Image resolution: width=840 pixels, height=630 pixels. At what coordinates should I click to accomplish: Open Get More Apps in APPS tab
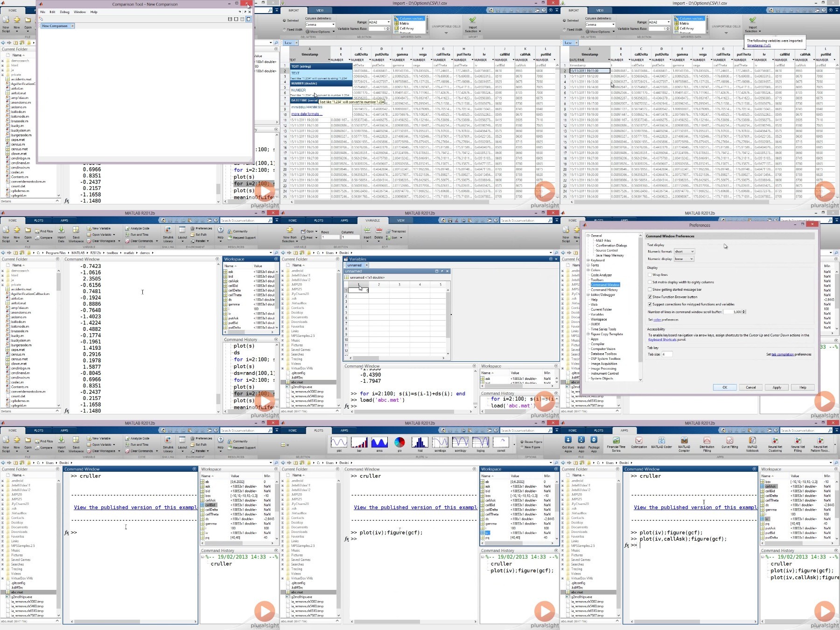[568, 445]
